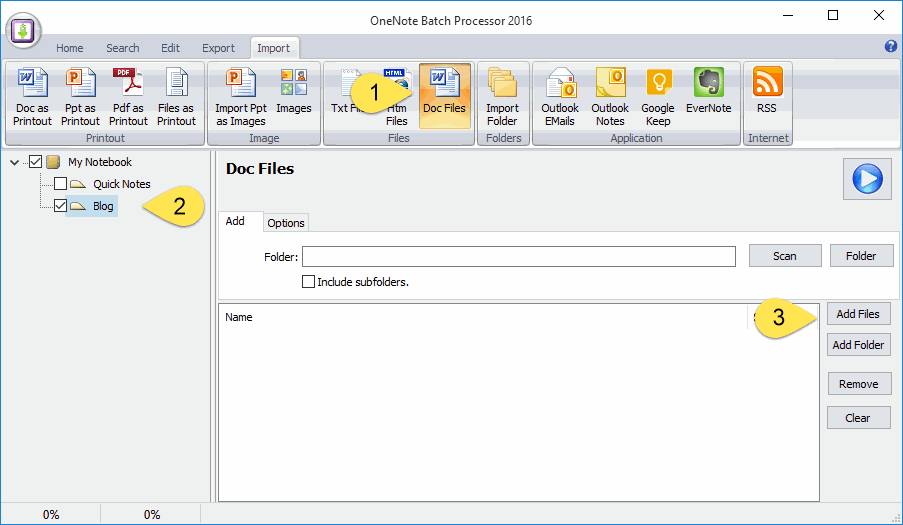Click the Add Folder button

pos(858,345)
